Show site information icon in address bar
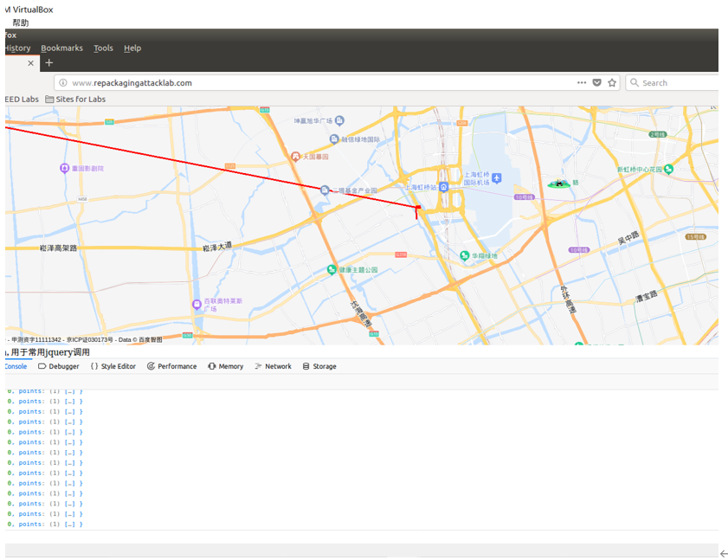Screen dimensions: 728x560 click(x=62, y=82)
